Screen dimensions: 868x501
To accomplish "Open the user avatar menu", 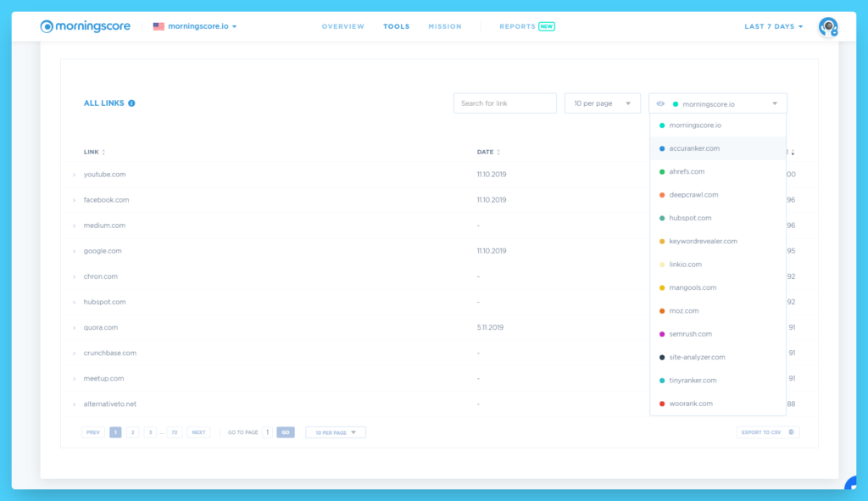I will pos(828,26).
